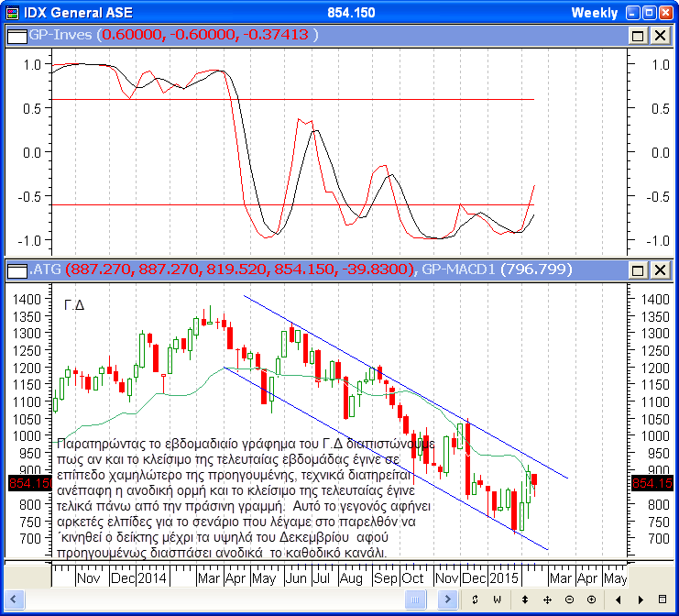Minimize the IDX General ASE chart window
The width and height of the screenshot is (679, 616).
click(632, 13)
